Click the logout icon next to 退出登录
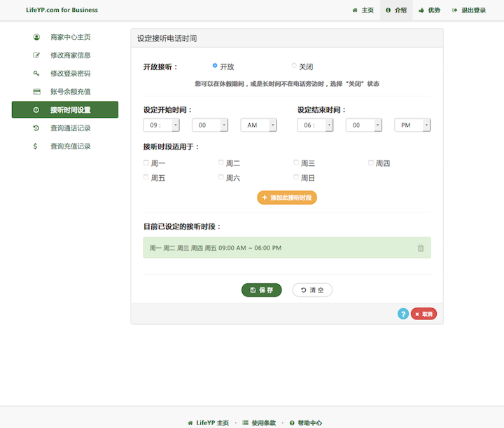The image size is (504, 428). (454, 11)
